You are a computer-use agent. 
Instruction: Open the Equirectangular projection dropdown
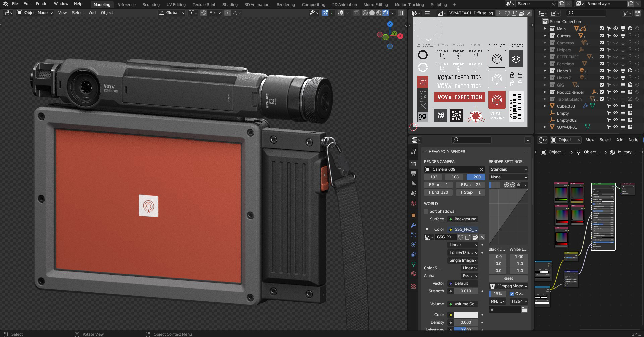[463, 252]
